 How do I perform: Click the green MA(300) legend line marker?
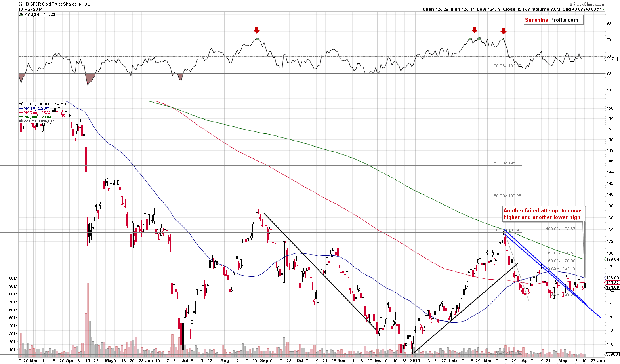(21, 117)
